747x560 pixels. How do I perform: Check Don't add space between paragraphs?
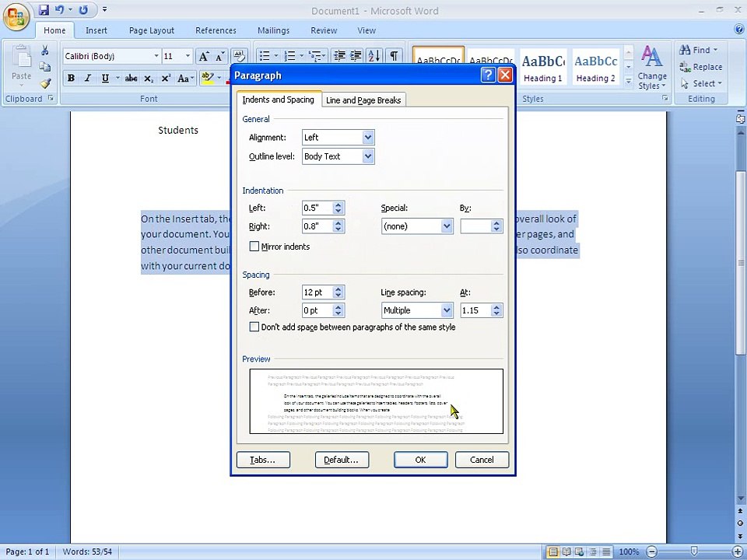point(254,327)
